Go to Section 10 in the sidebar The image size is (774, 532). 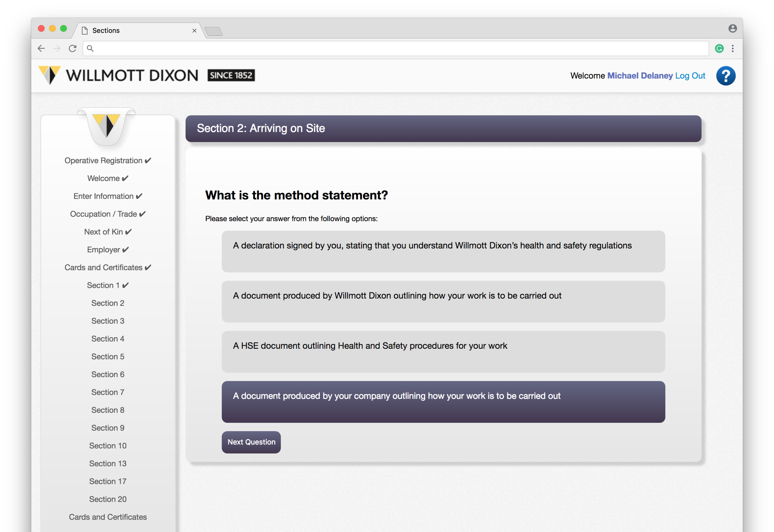coord(108,446)
